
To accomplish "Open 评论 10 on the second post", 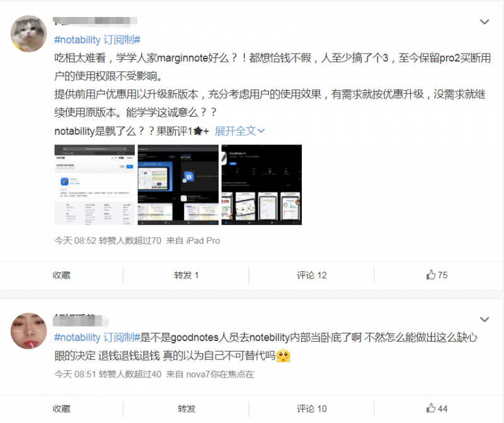I will point(311,409).
